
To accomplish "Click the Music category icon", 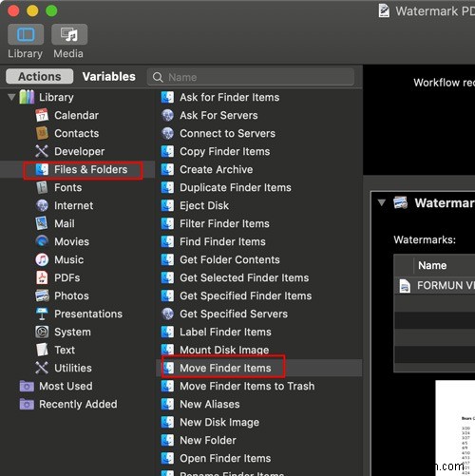I will [42, 259].
